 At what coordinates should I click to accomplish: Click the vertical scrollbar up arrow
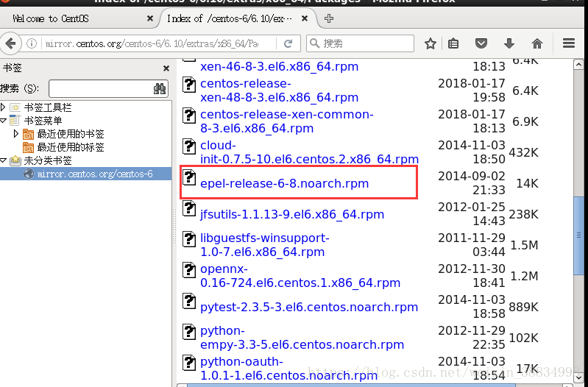click(578, 65)
